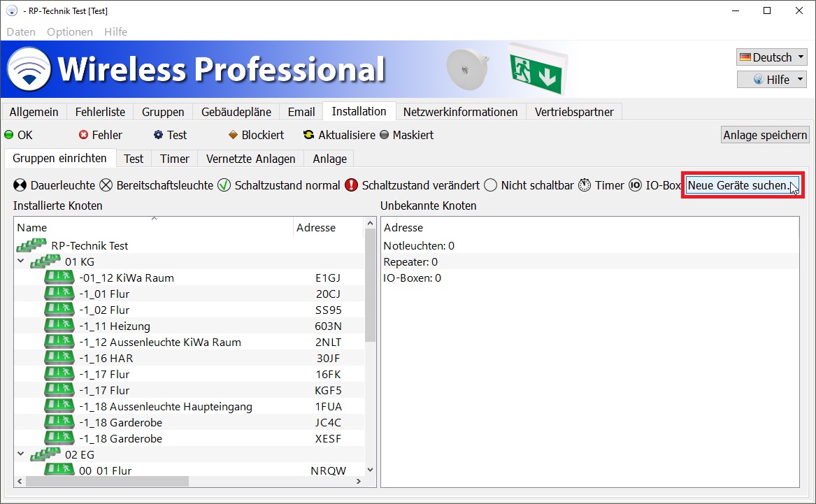Image resolution: width=816 pixels, height=504 pixels.
Task: Click the Dauerleuchte legend icon
Action: [20, 185]
